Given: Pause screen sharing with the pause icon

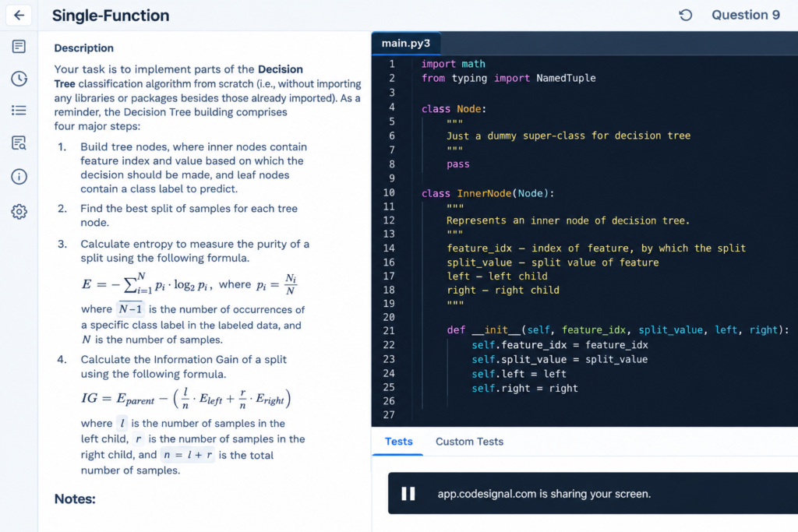Looking at the screenshot, I should tap(408, 494).
